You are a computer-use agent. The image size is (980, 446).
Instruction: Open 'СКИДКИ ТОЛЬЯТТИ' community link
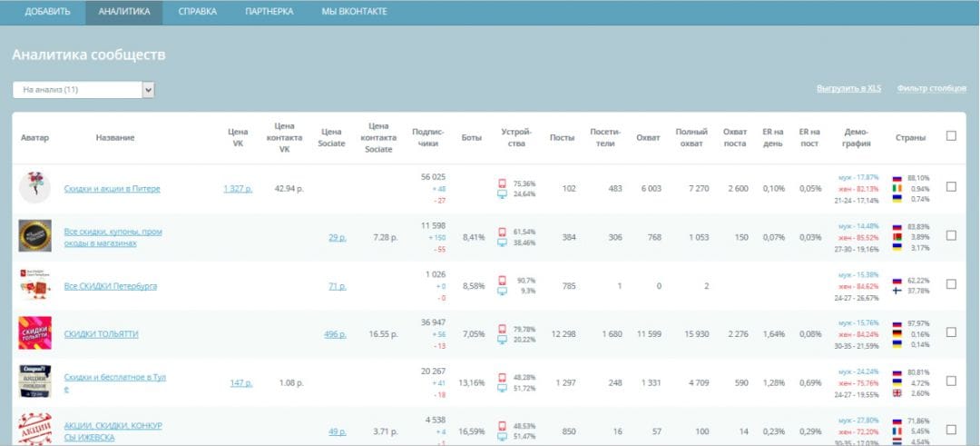point(102,334)
